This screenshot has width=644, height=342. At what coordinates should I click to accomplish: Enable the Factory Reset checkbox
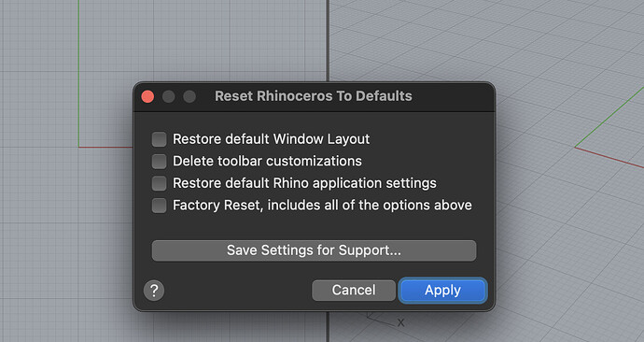click(159, 206)
